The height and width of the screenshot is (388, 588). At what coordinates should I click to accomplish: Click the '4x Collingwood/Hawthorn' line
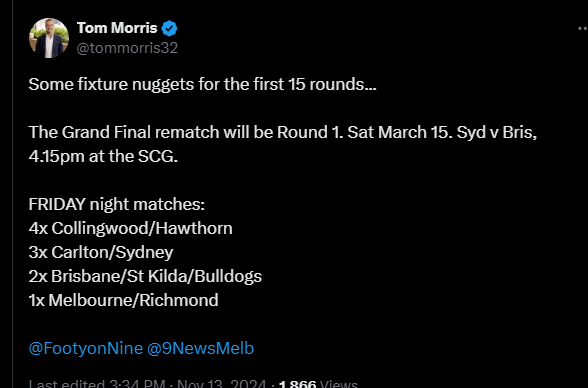pyautogui.click(x=130, y=228)
